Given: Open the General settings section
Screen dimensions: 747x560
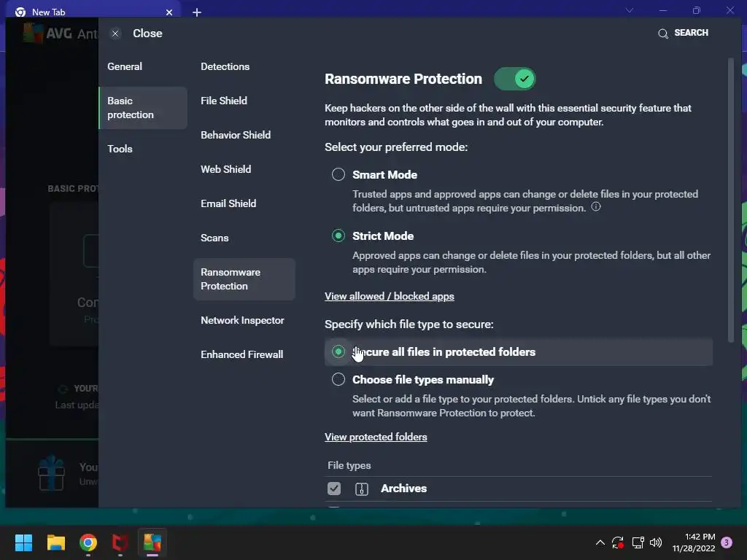Looking at the screenshot, I should (125, 66).
